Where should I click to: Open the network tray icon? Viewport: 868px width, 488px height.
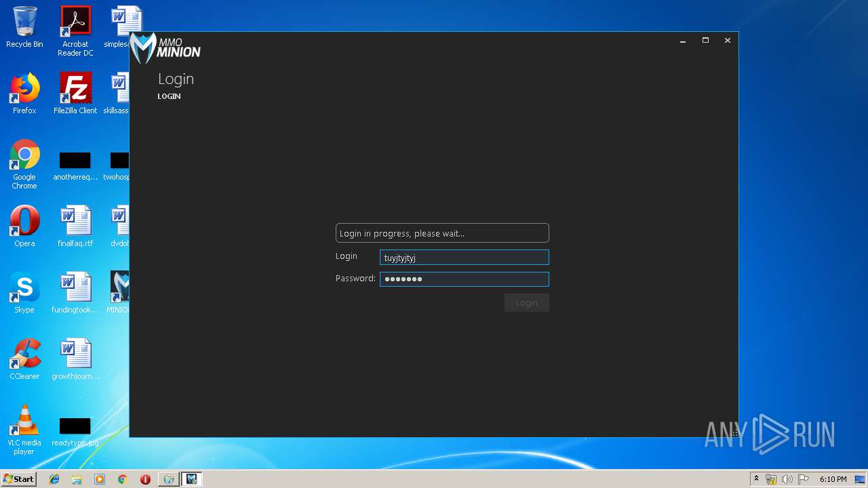click(x=771, y=479)
